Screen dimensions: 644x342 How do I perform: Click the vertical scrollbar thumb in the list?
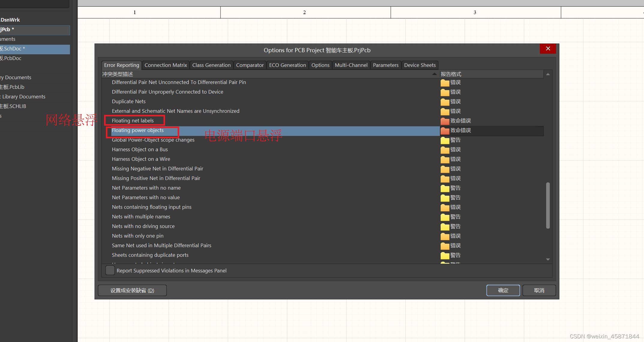[548, 205]
